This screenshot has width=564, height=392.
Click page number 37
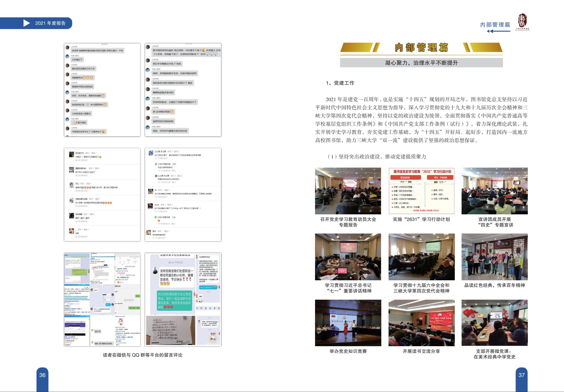pos(521,375)
